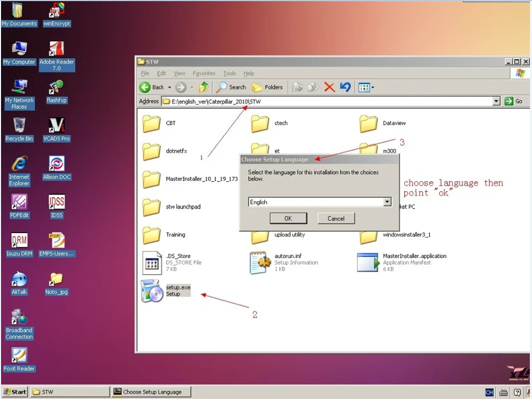Open My Computer desktop icon

pos(19,53)
